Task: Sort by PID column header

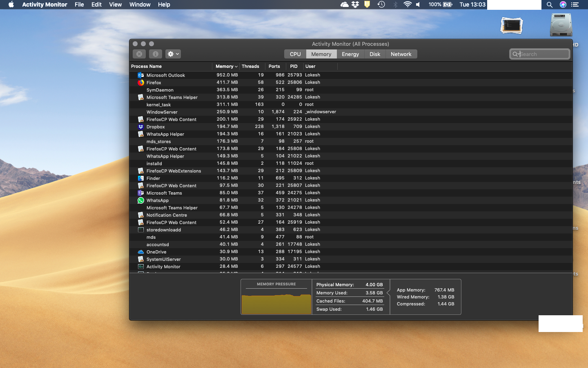Action: coord(294,66)
